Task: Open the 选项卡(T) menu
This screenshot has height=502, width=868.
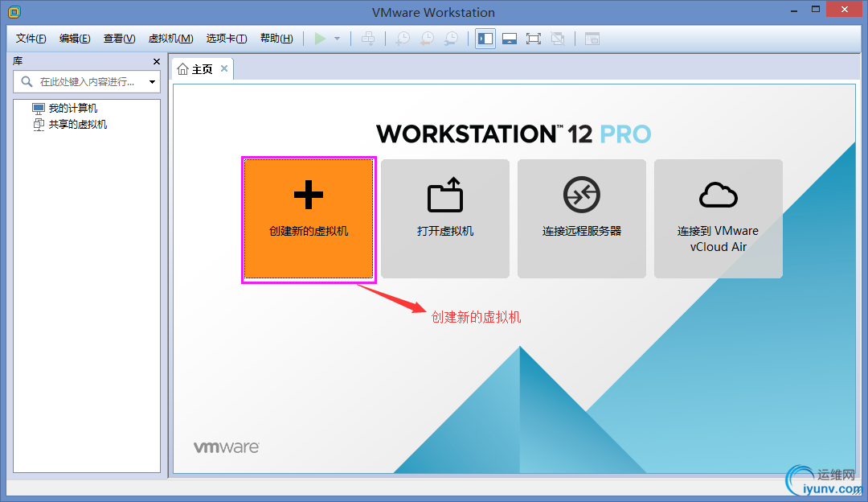Action: (x=227, y=39)
